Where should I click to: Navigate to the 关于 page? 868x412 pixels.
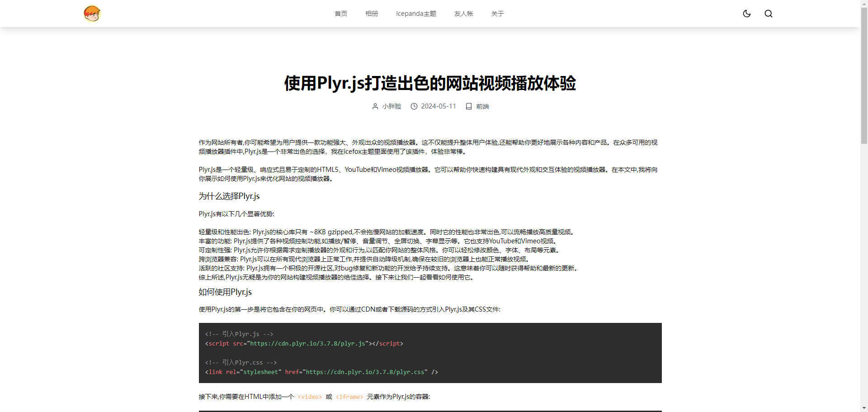pos(497,14)
